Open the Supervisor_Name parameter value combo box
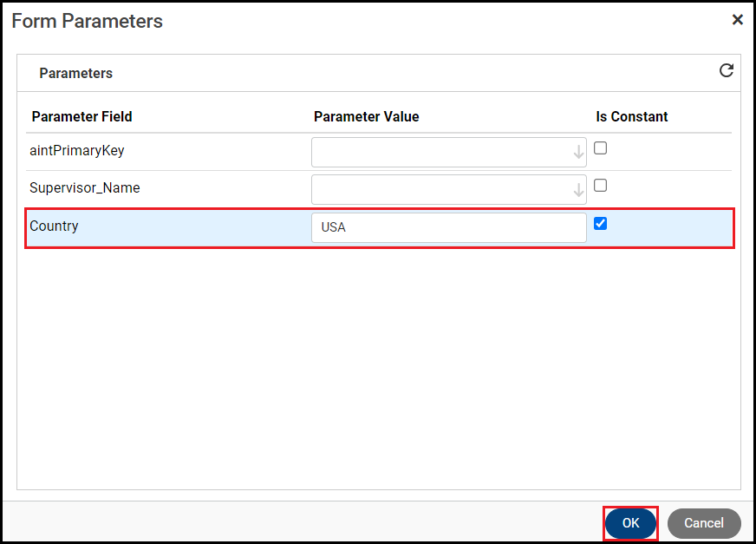The height and width of the screenshot is (544, 756). tap(440, 190)
